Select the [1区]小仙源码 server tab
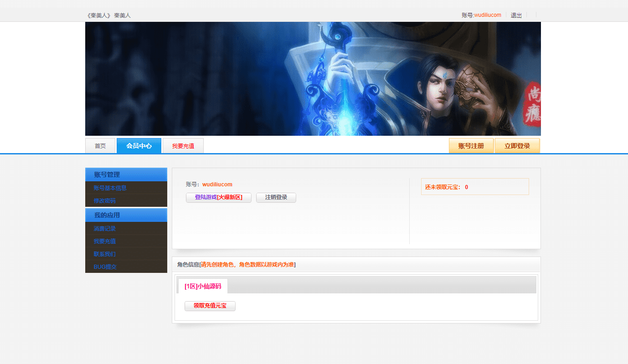 click(203, 286)
